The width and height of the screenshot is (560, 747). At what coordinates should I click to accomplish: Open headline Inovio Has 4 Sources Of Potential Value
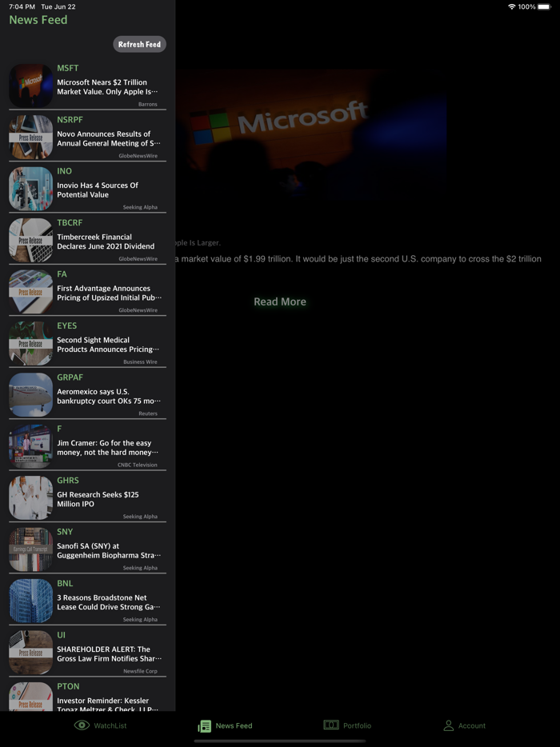click(98, 190)
